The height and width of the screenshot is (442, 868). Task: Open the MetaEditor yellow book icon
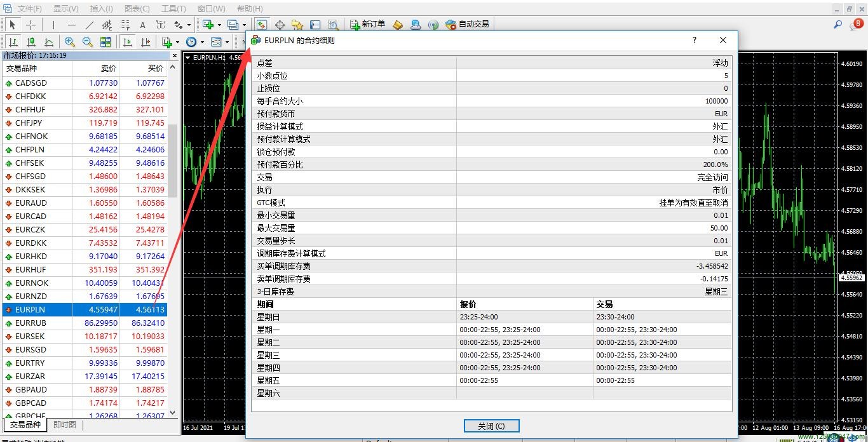pos(398,25)
